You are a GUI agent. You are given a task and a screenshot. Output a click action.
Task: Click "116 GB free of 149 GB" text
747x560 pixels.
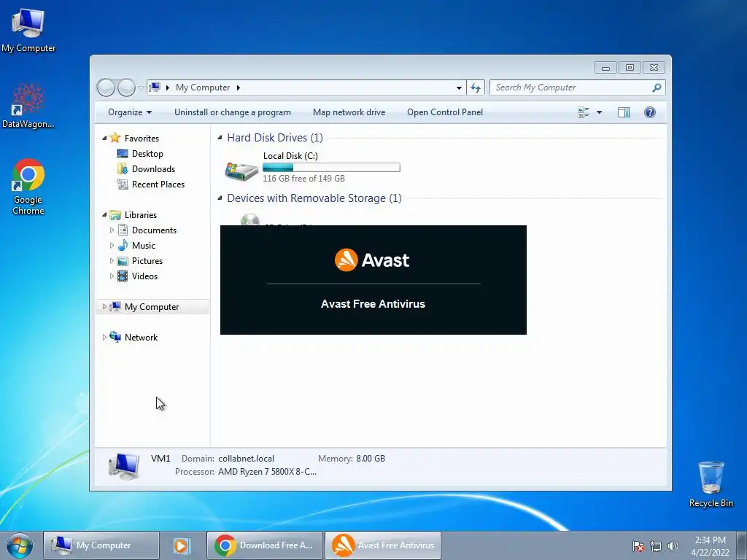click(x=303, y=179)
